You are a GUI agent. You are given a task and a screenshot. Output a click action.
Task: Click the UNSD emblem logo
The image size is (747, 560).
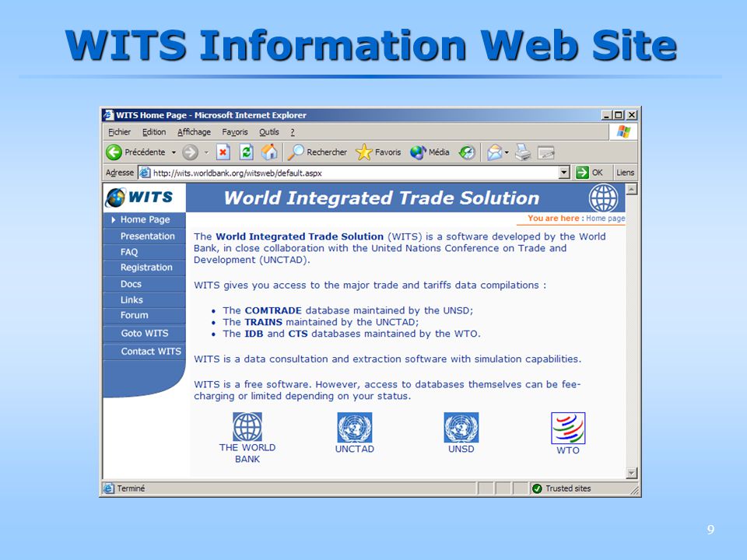(461, 428)
